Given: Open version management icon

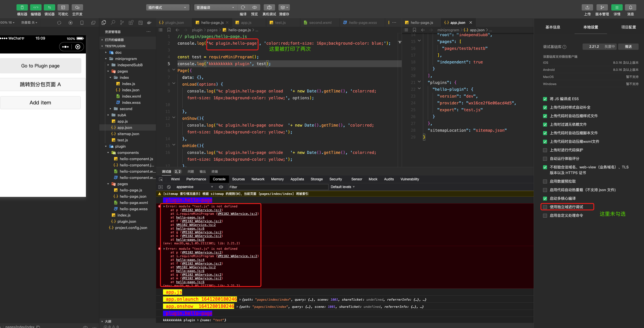Looking at the screenshot, I should pyautogui.click(x=602, y=7).
